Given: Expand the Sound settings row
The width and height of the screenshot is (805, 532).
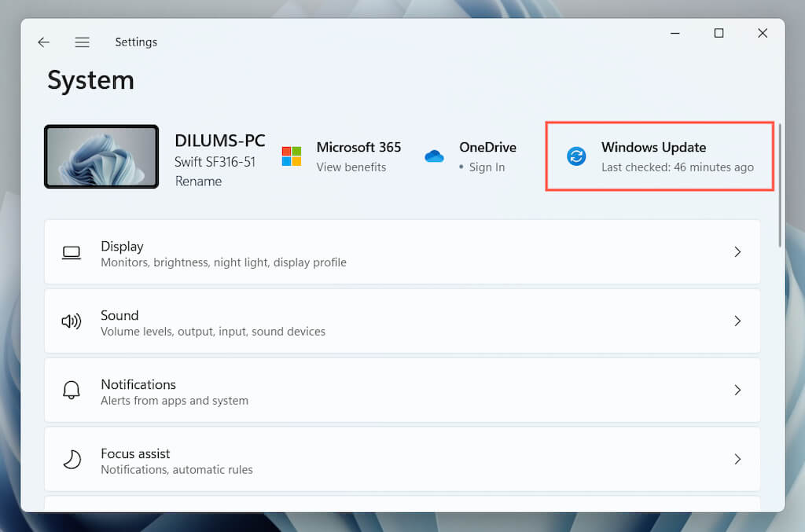Looking at the screenshot, I should click(x=737, y=321).
